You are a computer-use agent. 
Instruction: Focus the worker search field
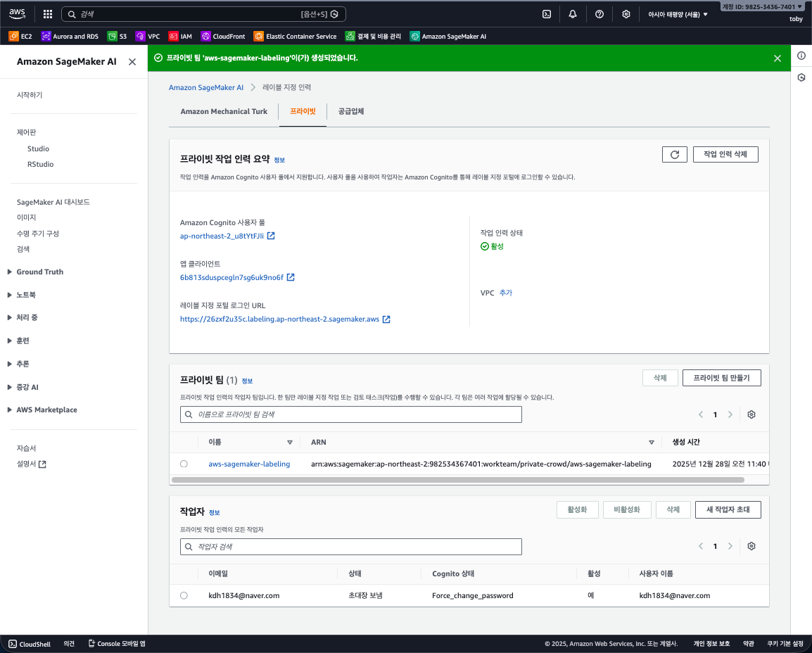tap(350, 546)
